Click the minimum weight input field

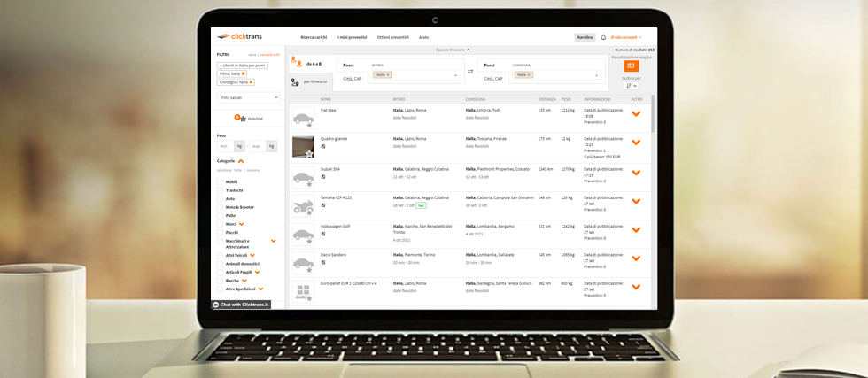point(224,146)
